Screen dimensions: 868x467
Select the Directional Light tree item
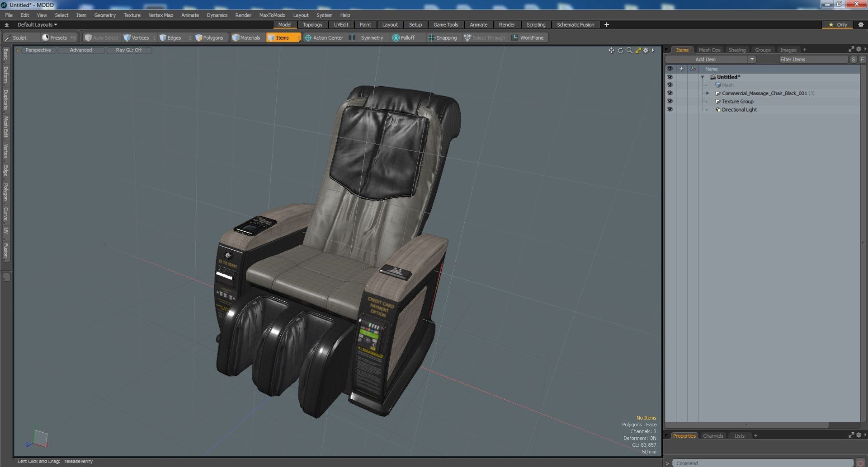739,109
